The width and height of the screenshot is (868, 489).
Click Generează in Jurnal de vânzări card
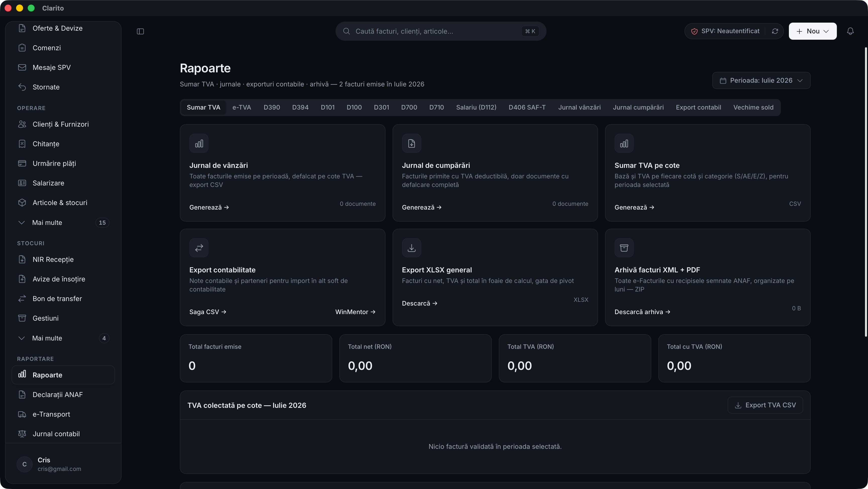[x=209, y=207]
